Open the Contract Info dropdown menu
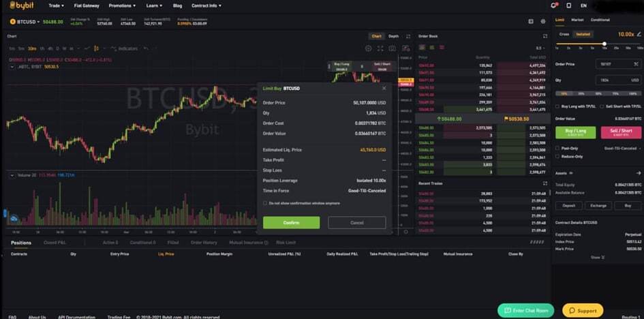This screenshot has height=319, width=644. point(206,5)
